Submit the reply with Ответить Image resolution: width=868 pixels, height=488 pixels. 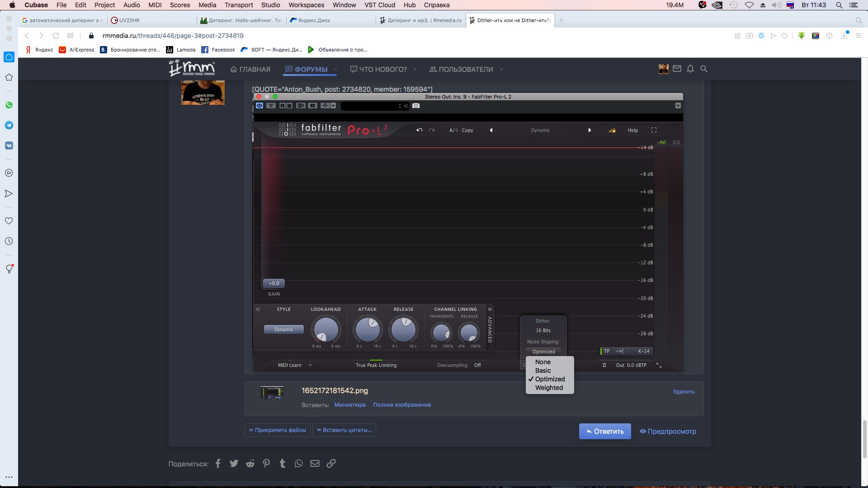(x=605, y=432)
